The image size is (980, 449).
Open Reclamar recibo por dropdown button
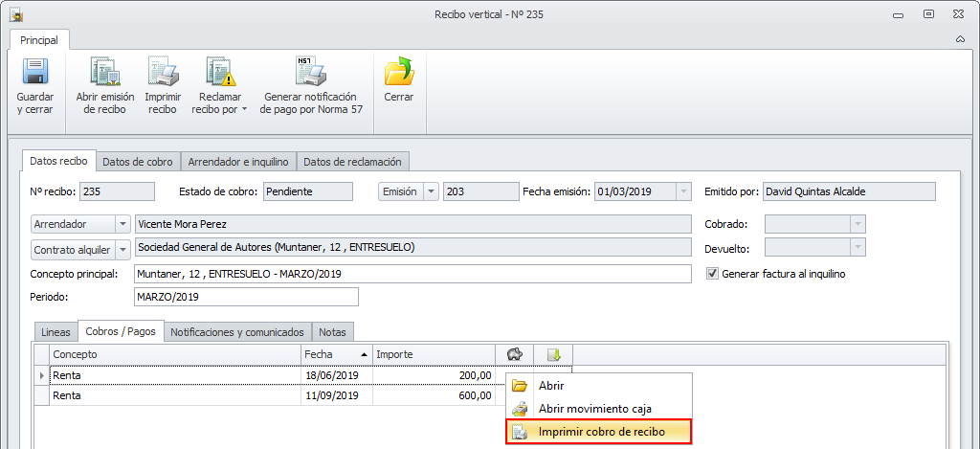click(x=219, y=85)
